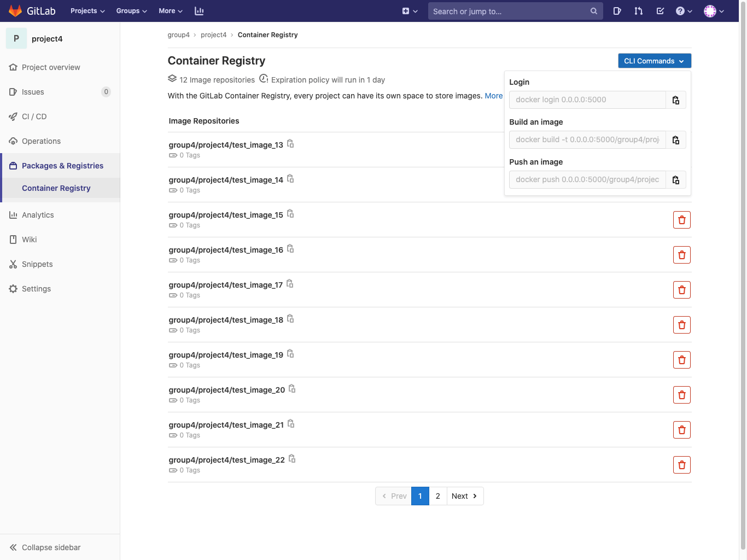Screen dimensions: 747x560
Task: Open the merge requests icon in top bar
Action: (x=638, y=11)
